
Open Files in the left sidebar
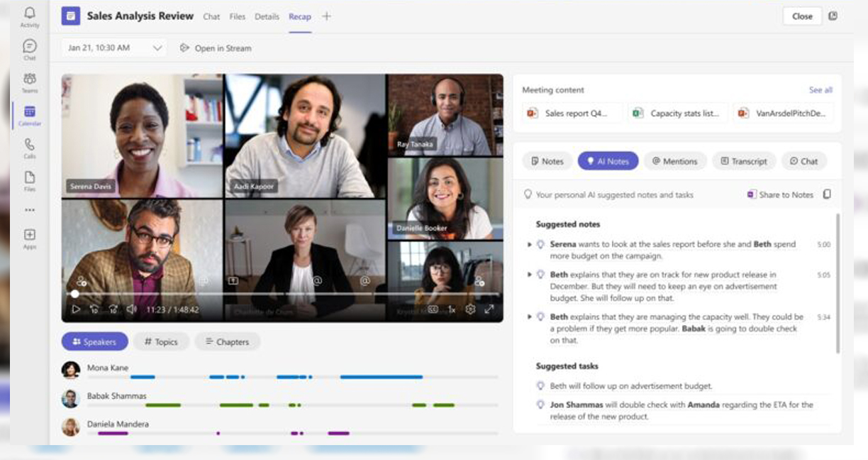pyautogui.click(x=29, y=180)
